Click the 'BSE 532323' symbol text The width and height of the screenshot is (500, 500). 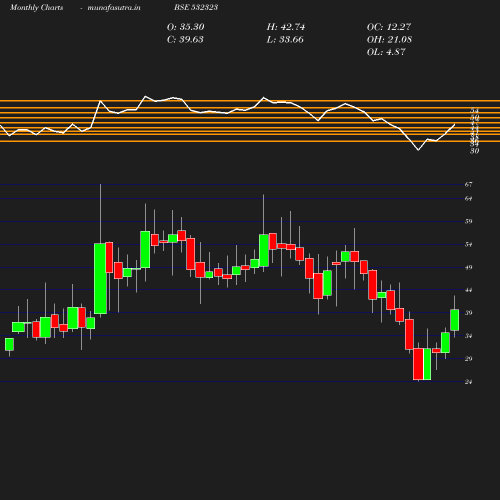point(196,7)
